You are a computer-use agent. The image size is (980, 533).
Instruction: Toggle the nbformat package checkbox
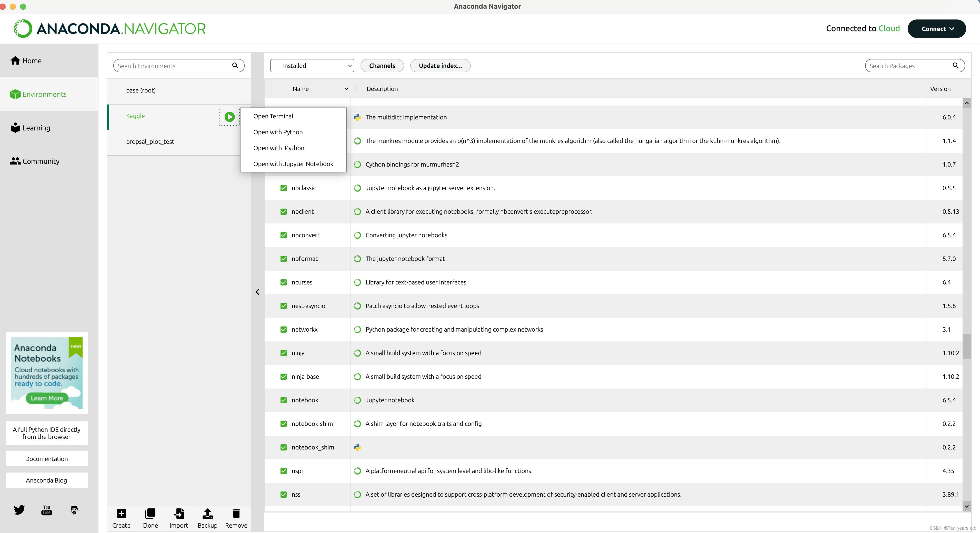click(283, 259)
